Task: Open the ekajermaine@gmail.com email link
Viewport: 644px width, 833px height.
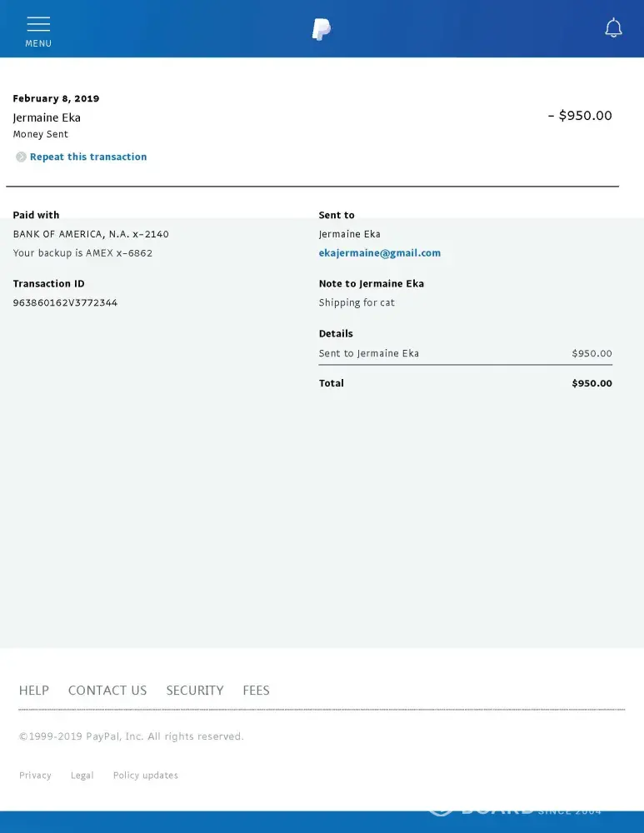Action: [379, 253]
